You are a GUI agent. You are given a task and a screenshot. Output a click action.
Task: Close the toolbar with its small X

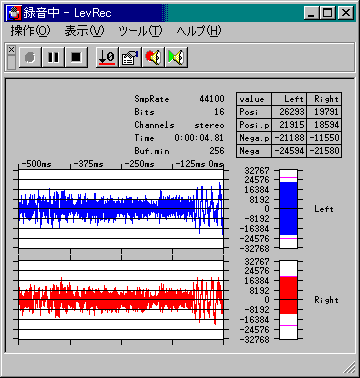tap(11, 50)
